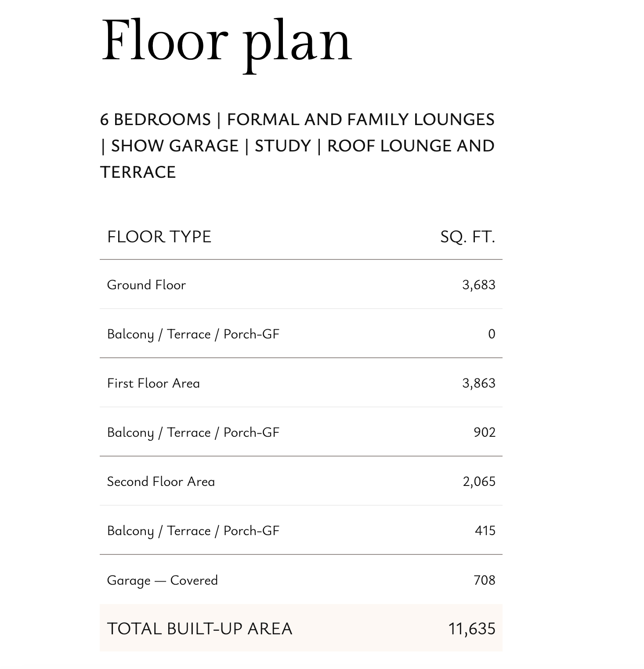Click the 708 garage area value
This screenshot has width=644, height=669.
484,580
